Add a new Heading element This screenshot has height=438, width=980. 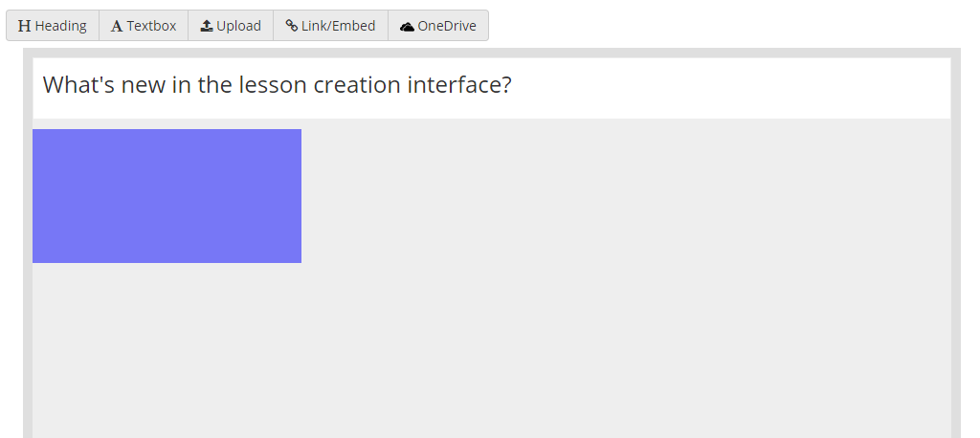point(53,26)
